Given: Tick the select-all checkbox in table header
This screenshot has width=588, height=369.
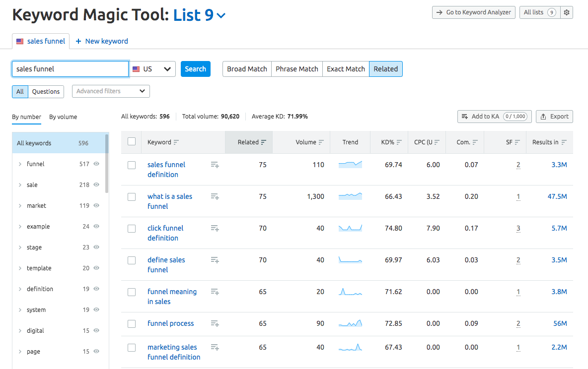Looking at the screenshot, I should (132, 142).
